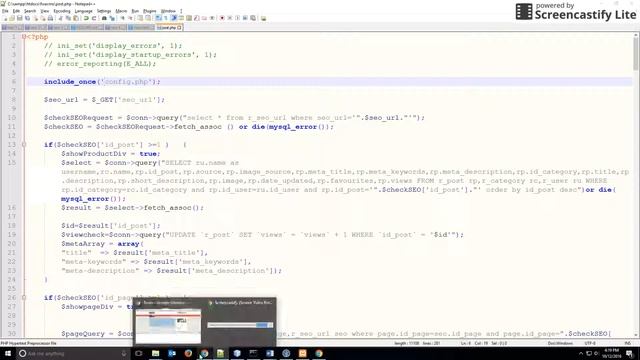This screenshot has width=640, height=360.
Task: Open File Explorer from the taskbar
Action: [156, 353]
